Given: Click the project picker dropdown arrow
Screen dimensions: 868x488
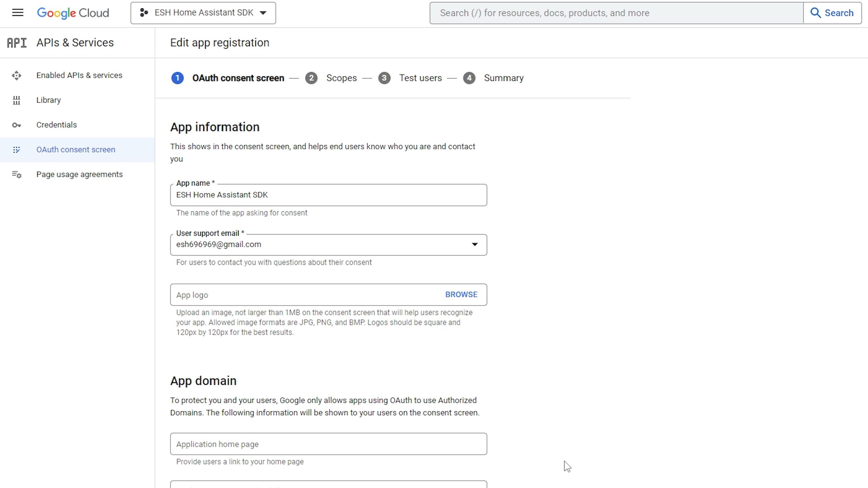Looking at the screenshot, I should [x=263, y=13].
